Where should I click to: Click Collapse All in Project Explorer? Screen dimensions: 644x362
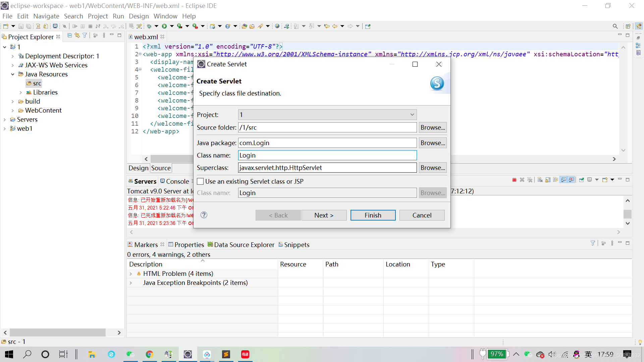pyautogui.click(x=69, y=36)
